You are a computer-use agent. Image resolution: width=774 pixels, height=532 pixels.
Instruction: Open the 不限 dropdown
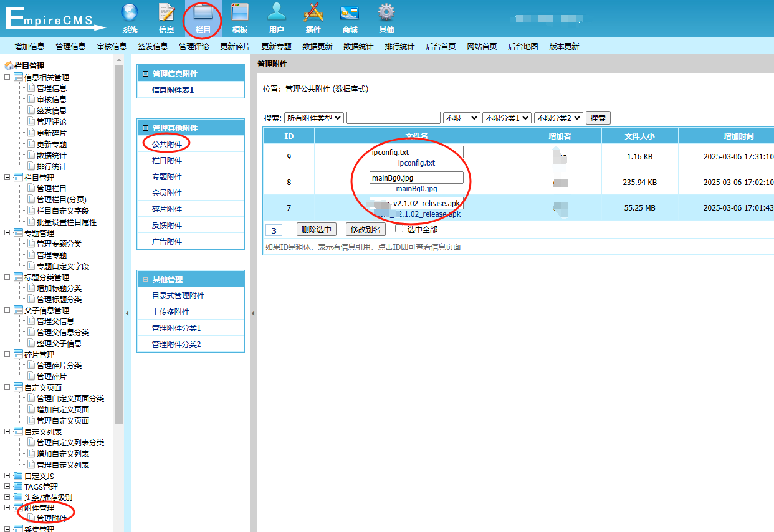[462, 118]
